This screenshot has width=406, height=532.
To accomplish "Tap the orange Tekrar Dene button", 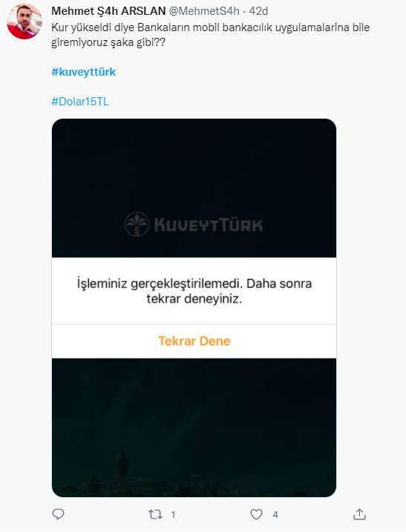I will coord(194,341).
